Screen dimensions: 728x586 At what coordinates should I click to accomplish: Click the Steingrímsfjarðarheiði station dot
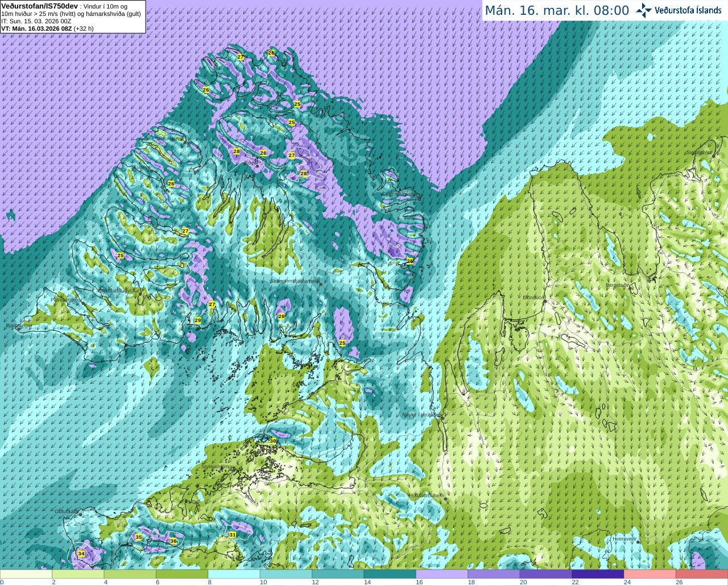click(x=321, y=283)
